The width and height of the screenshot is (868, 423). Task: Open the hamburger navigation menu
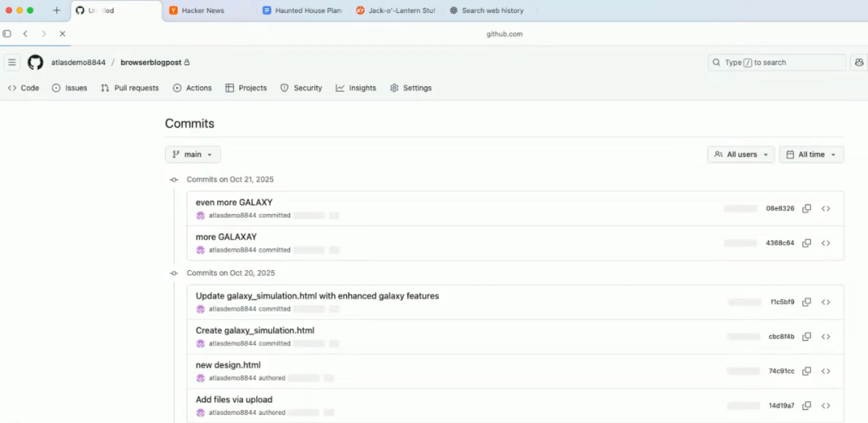click(12, 62)
